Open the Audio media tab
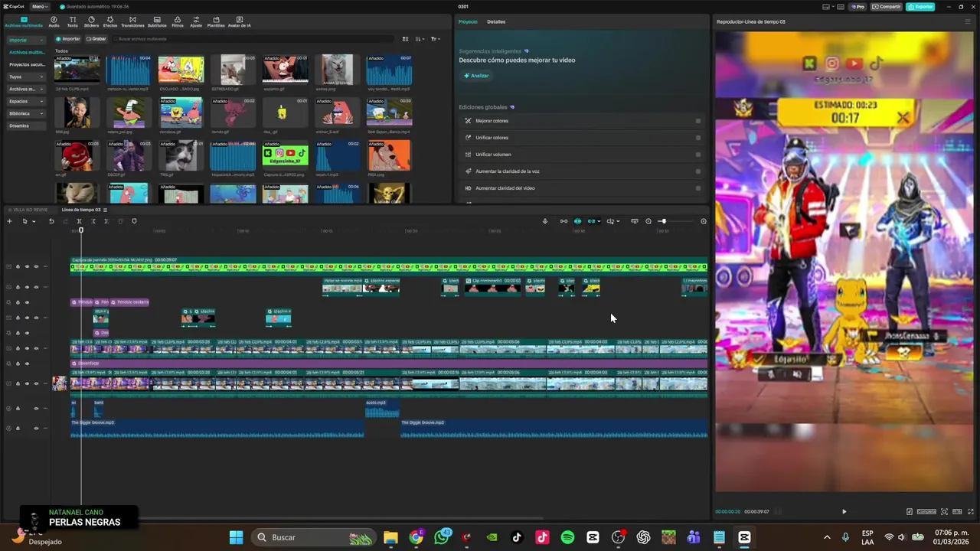 [54, 21]
